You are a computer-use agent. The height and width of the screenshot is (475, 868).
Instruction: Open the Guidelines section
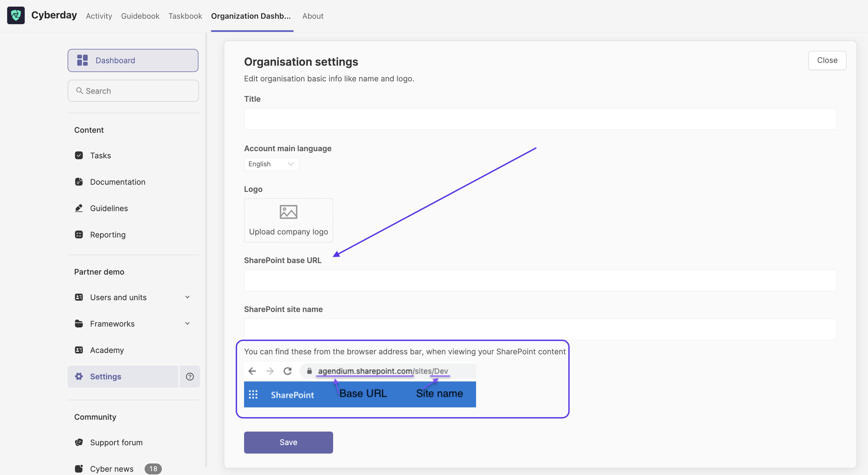(x=109, y=208)
